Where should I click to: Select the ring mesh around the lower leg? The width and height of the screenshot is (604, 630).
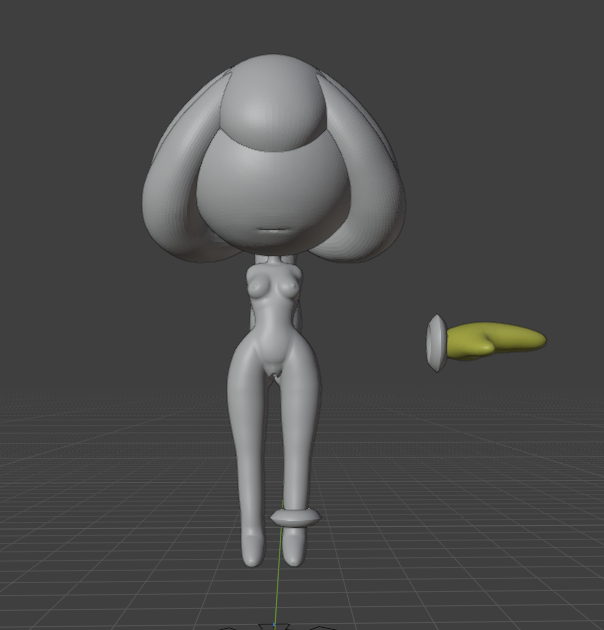click(x=295, y=518)
